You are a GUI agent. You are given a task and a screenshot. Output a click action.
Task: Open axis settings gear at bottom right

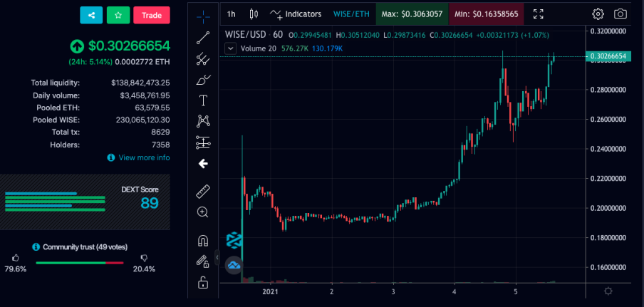pos(608,291)
